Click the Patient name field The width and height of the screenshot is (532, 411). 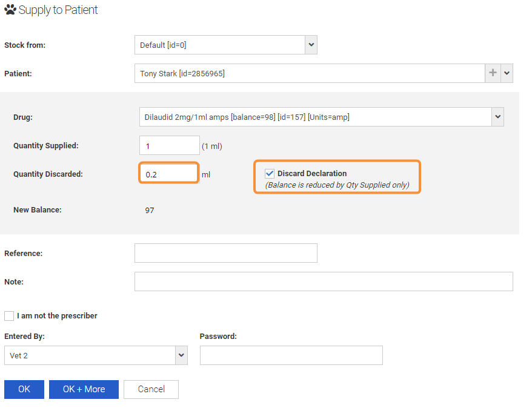(x=309, y=73)
